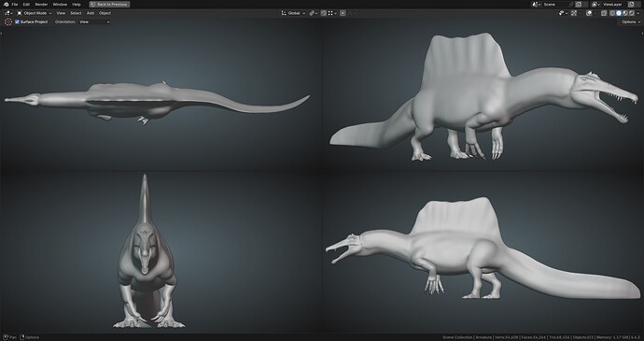This screenshot has height=341, width=644.
Task: Open the pivot point link dropdown
Action: click(314, 13)
